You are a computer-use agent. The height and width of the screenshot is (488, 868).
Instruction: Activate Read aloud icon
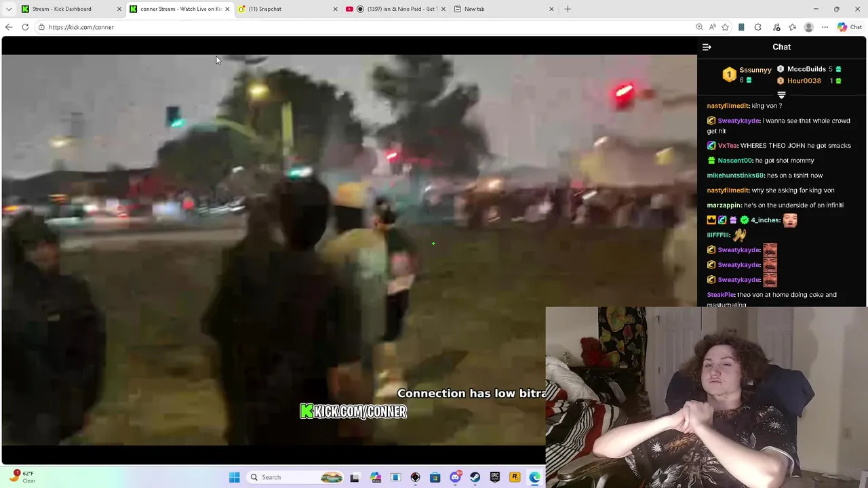[x=712, y=27]
